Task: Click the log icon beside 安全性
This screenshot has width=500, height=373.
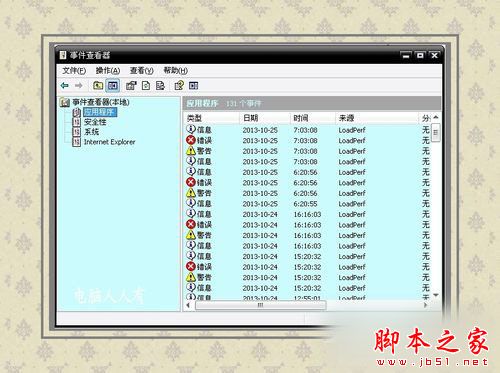Action: click(77, 122)
